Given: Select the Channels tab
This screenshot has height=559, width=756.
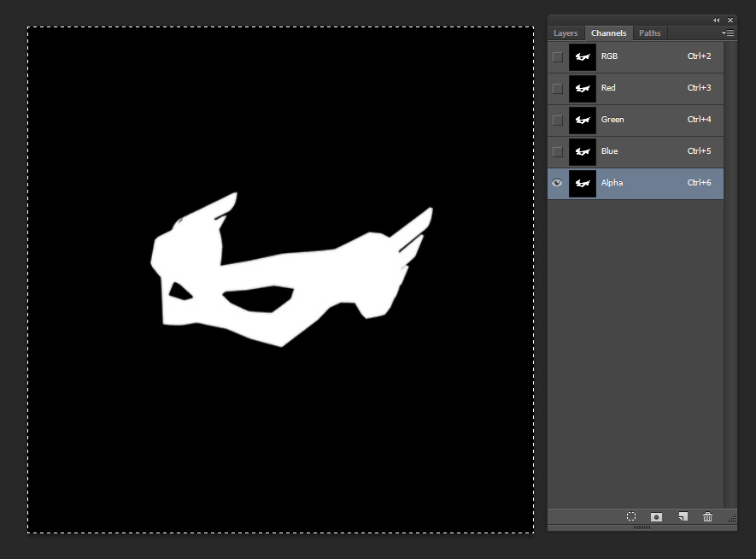Looking at the screenshot, I should pos(608,32).
